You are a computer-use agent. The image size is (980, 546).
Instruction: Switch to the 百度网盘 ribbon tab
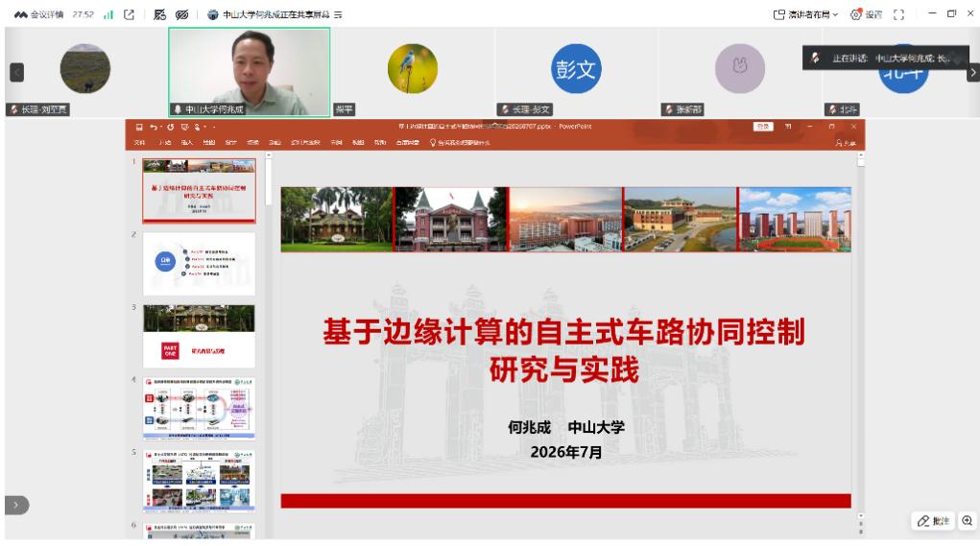pyautogui.click(x=408, y=142)
